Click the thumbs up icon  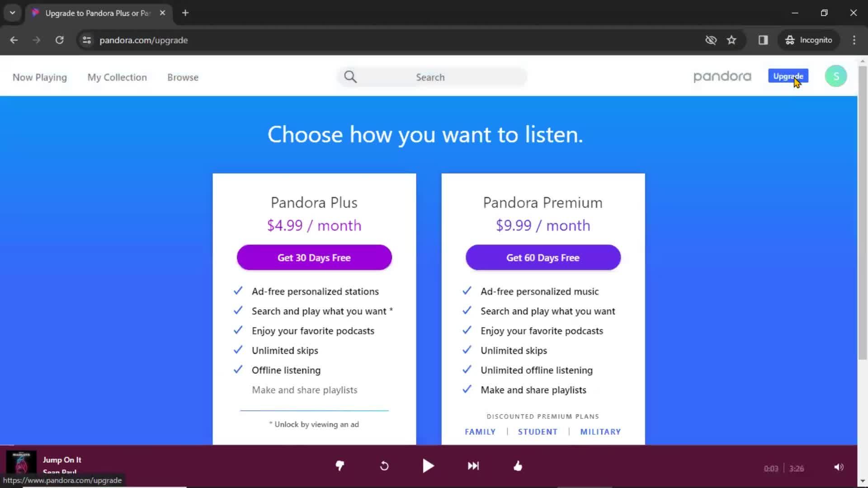click(x=518, y=466)
